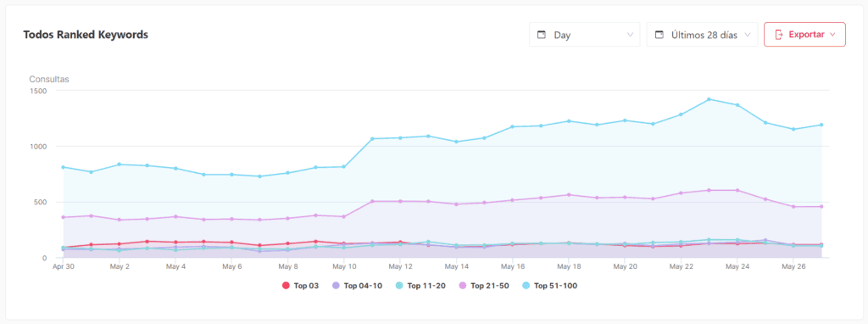Click the teal Top 11-20 legend dot
Screen dimensions: 868x324
click(398, 286)
